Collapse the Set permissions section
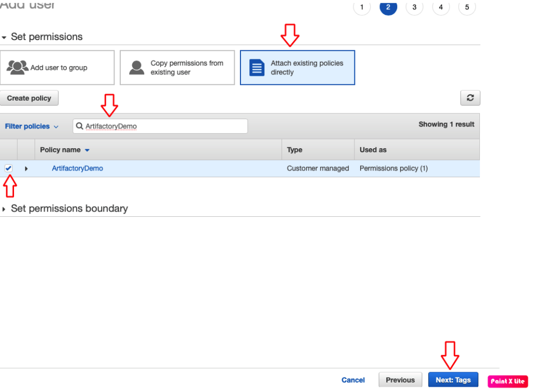Viewport: 533px width, 392px height. [4, 37]
